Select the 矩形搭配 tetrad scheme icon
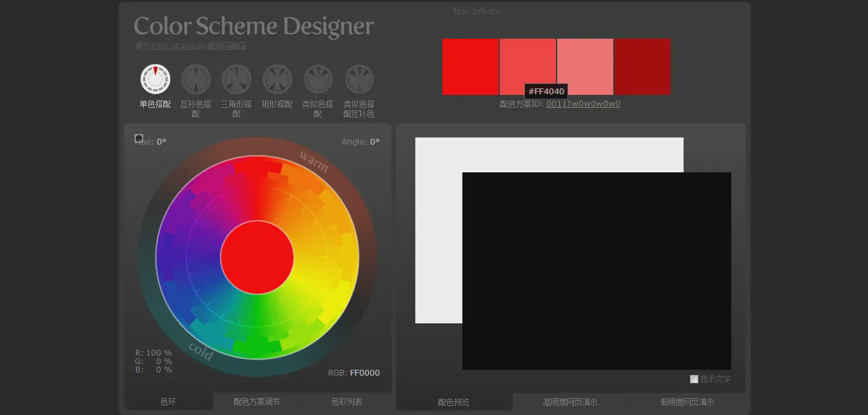 (277, 79)
